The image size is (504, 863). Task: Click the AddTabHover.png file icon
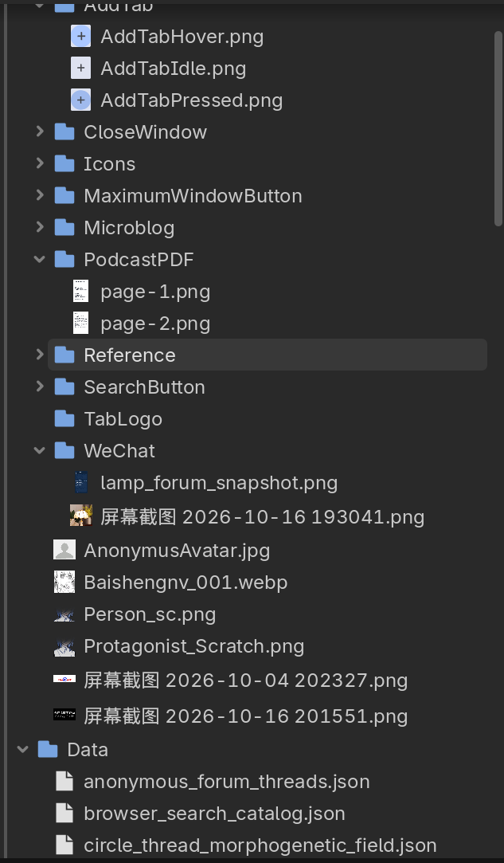pyautogui.click(x=81, y=37)
